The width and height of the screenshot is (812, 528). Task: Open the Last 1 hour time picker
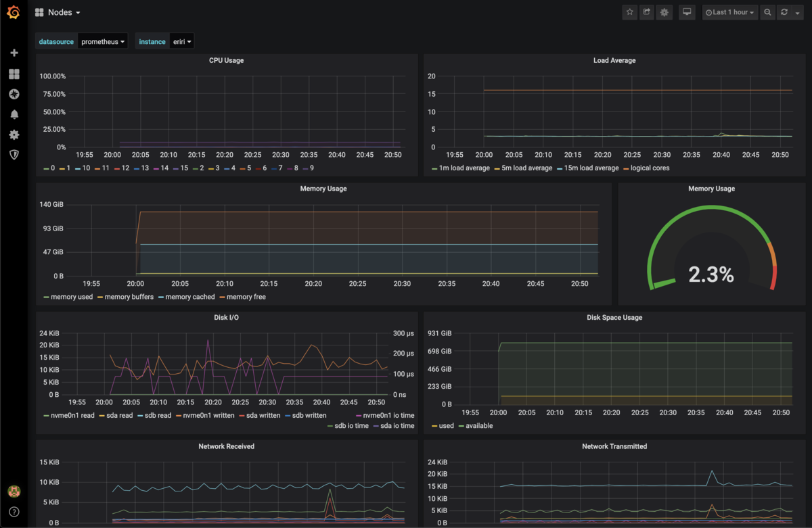click(x=729, y=12)
